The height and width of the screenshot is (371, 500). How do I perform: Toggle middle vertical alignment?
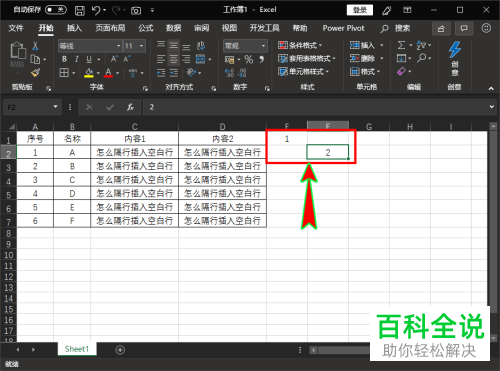coord(173,46)
